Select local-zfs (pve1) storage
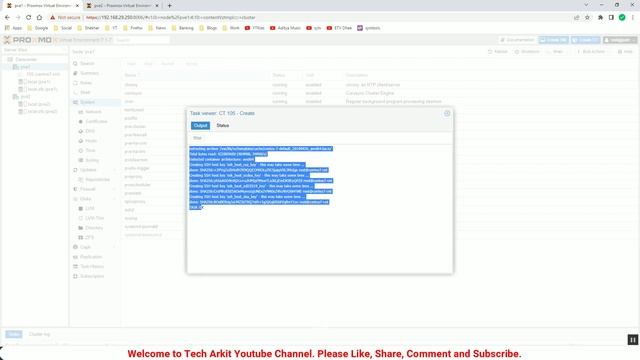640x360 pixels. [42, 89]
